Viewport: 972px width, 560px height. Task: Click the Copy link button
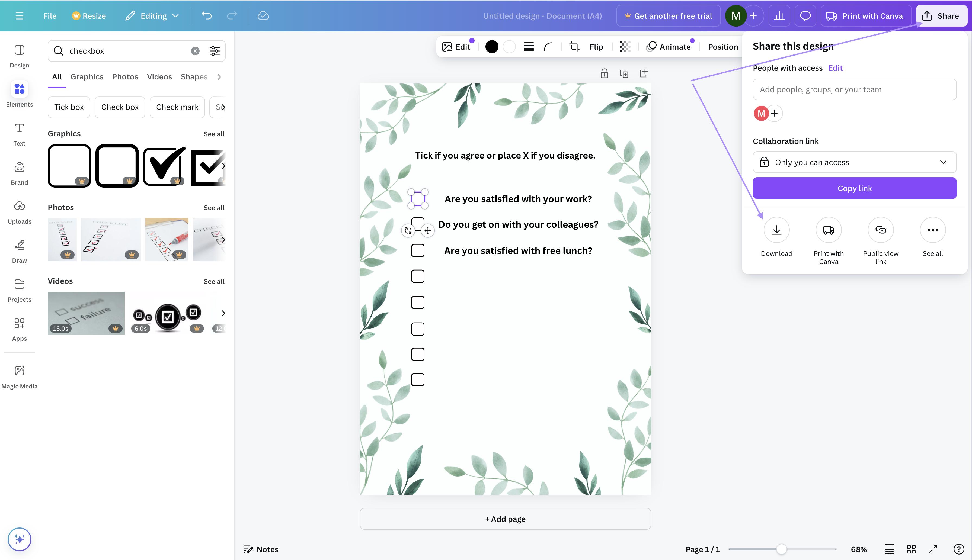(854, 188)
